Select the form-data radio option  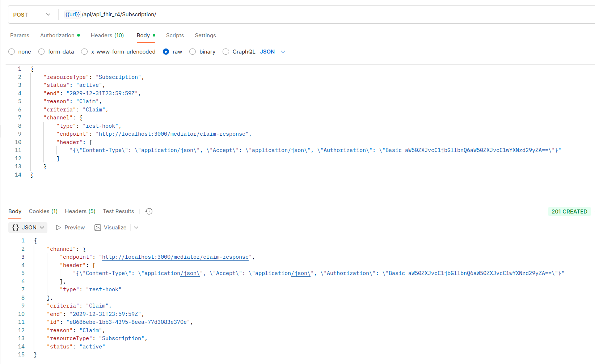coord(42,52)
